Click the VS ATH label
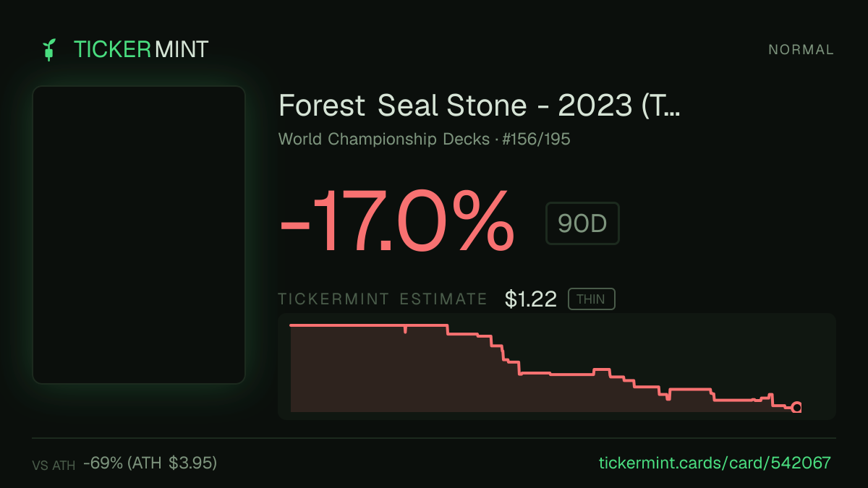 coord(54,466)
